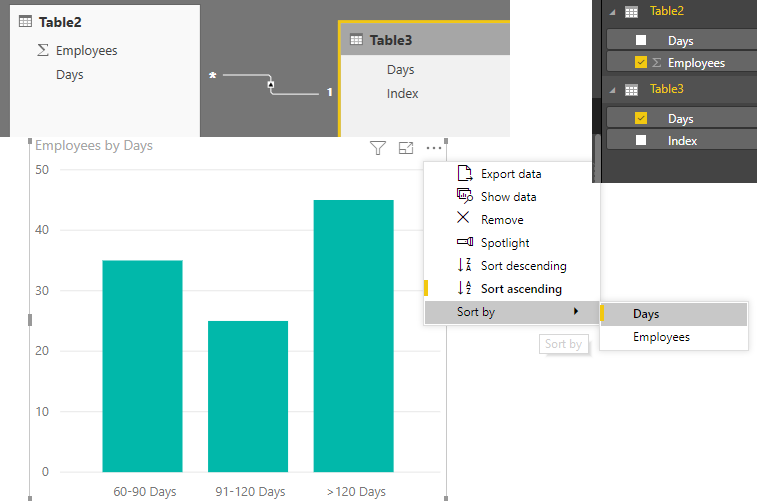The height and width of the screenshot is (501, 757).
Task: Uncheck the Days checkbox under Table3
Action: [x=641, y=118]
